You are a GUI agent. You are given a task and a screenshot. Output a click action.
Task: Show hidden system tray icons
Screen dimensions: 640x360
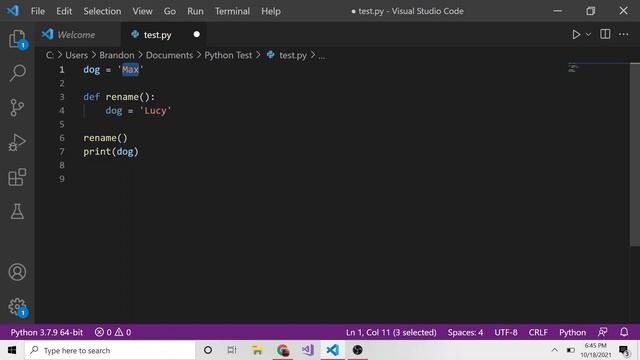pyautogui.click(x=554, y=350)
